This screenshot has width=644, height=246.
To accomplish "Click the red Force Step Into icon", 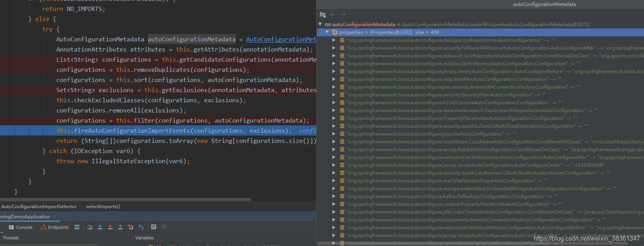I will point(110,227).
